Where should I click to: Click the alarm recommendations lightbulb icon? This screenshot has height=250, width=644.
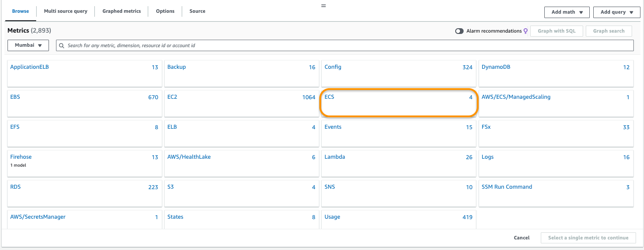(525, 31)
